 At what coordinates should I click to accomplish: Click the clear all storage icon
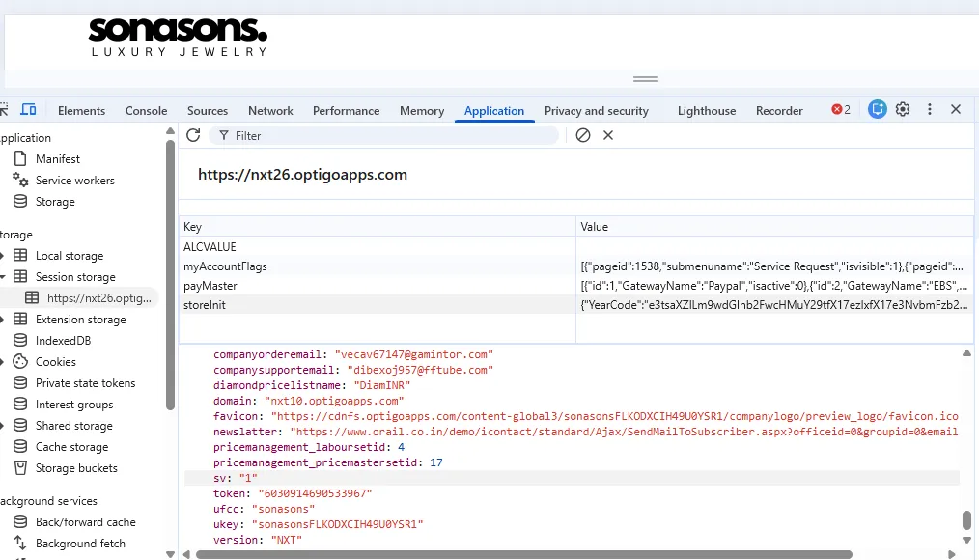coord(583,135)
